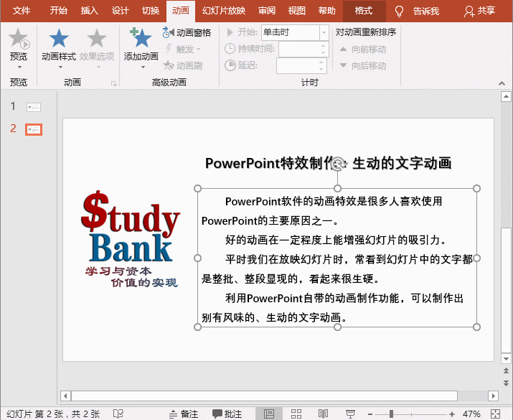Click the vertical scrollbar down arrow
This screenshot has height=420, width=513.
tap(506, 359)
